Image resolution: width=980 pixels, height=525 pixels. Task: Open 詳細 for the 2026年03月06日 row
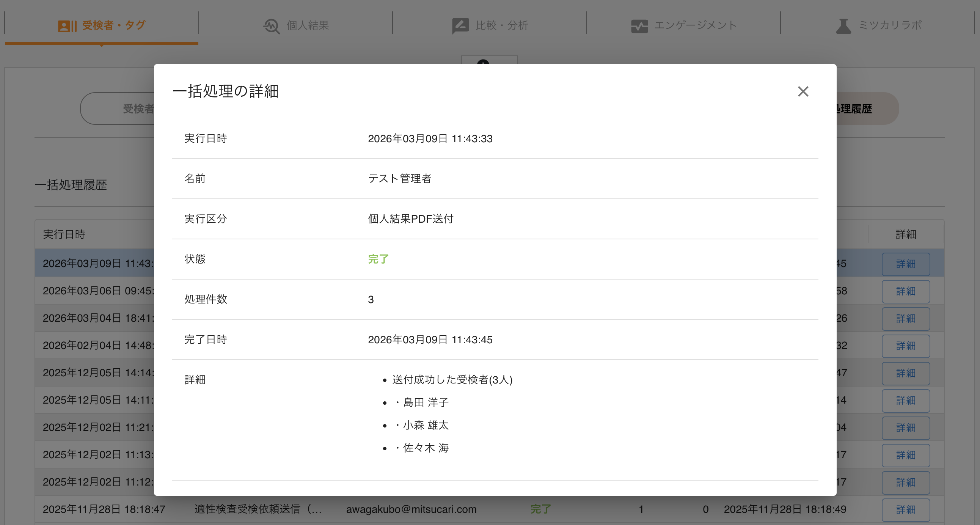tap(905, 291)
